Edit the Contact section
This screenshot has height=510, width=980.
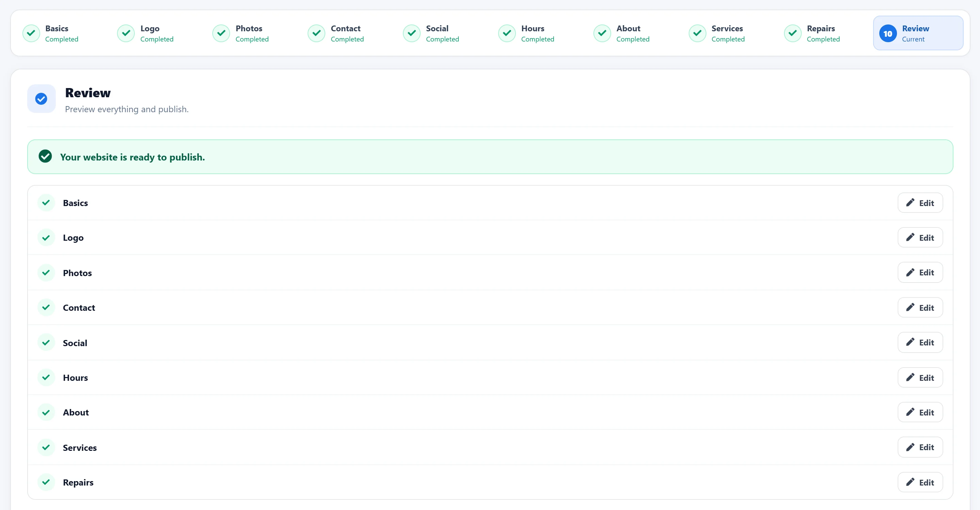click(920, 307)
